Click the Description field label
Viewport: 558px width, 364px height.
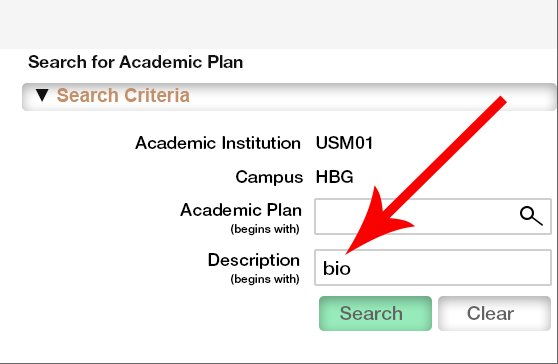coord(254,260)
